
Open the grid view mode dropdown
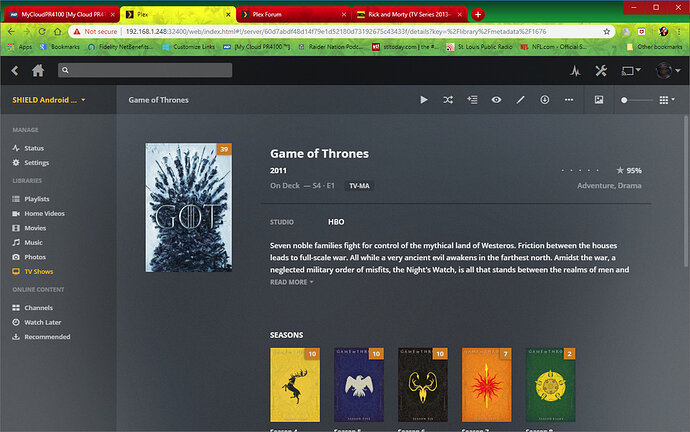click(x=667, y=100)
